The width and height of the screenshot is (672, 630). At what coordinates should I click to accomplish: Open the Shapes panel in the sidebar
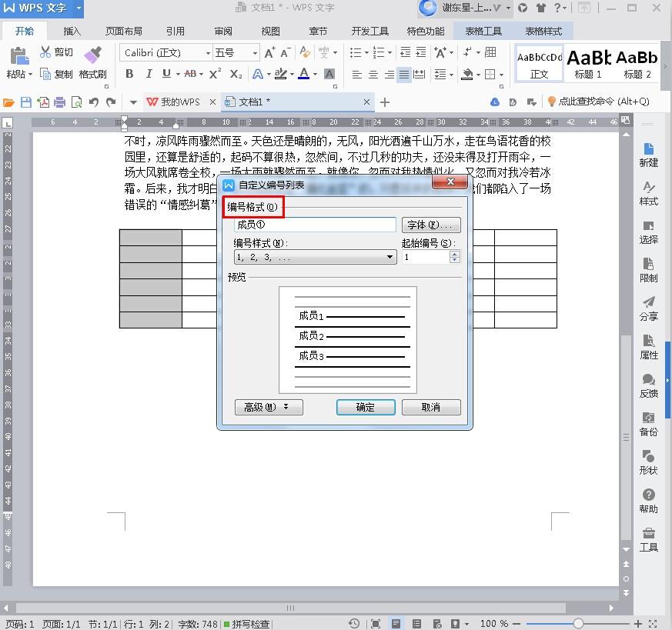648,462
